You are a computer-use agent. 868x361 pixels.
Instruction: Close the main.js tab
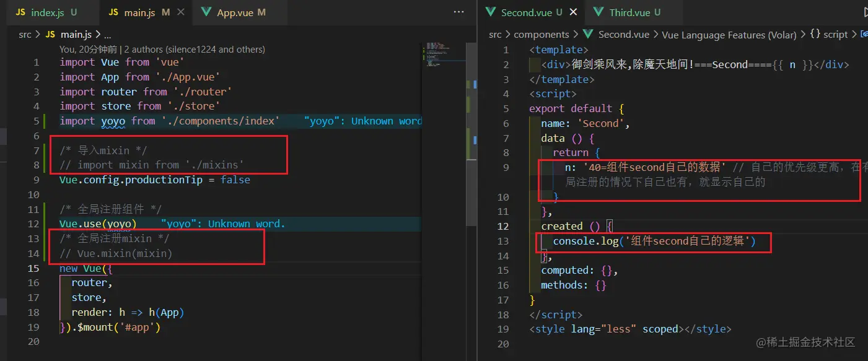click(x=181, y=12)
